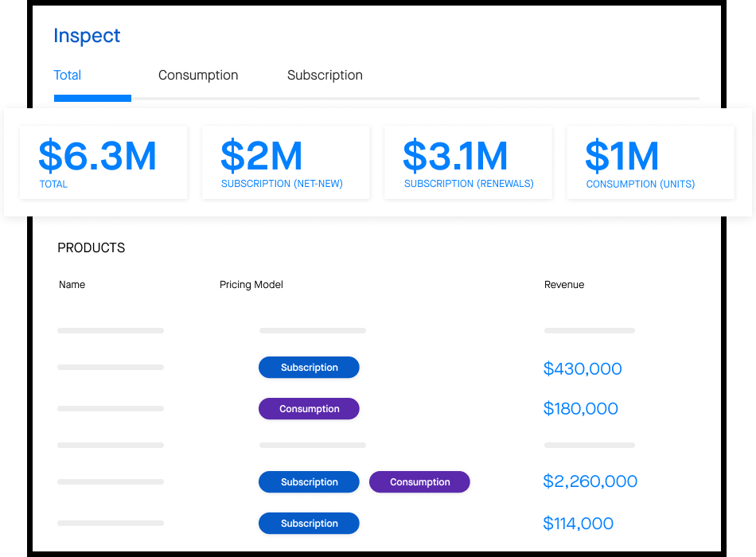The image size is (756, 557).
Task: Select the $3.1M Subscription (Renewals) card
Action: pos(468,162)
